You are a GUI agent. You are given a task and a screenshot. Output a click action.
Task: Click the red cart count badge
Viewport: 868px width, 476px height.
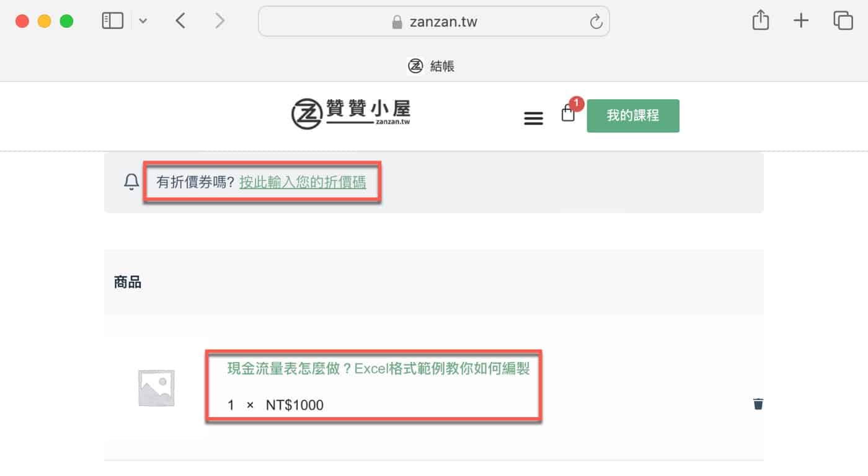click(x=577, y=104)
